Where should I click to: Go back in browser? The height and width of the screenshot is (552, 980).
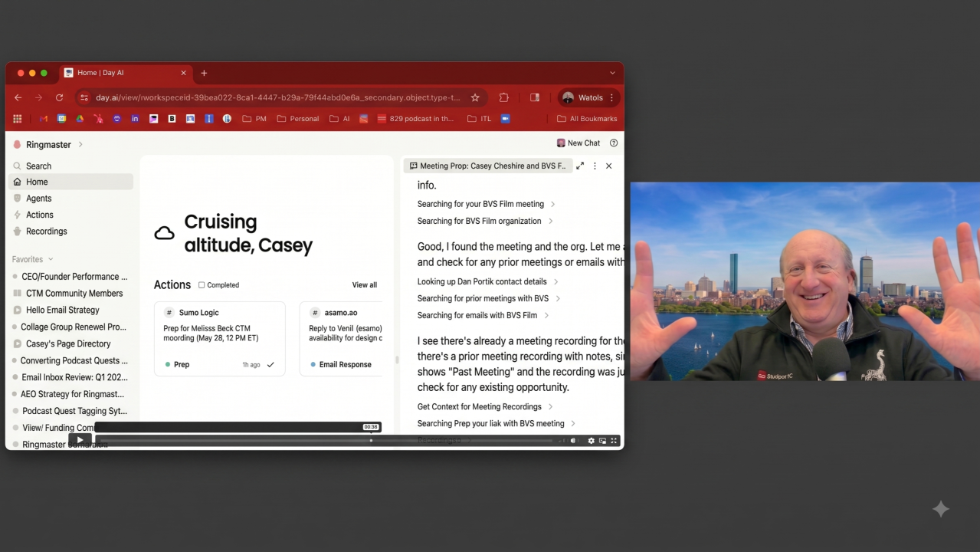(18, 97)
